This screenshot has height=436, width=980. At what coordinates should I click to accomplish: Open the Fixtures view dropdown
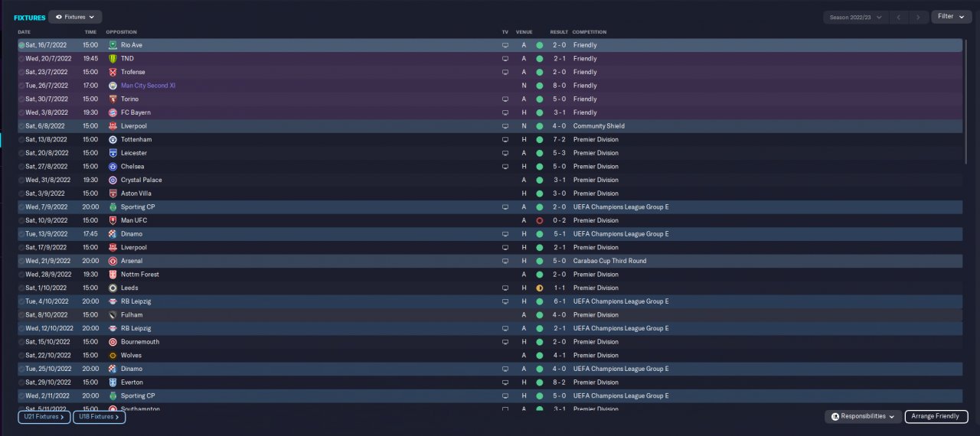[75, 17]
